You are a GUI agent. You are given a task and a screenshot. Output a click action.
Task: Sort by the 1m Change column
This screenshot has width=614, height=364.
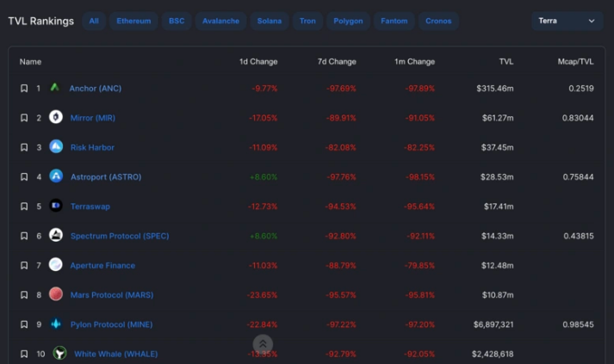click(x=415, y=62)
